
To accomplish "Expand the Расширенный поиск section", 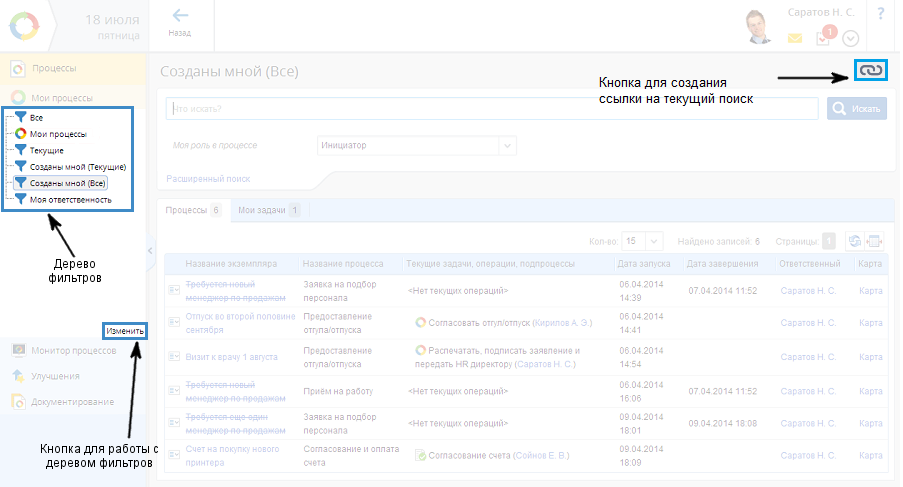I will point(208,179).
